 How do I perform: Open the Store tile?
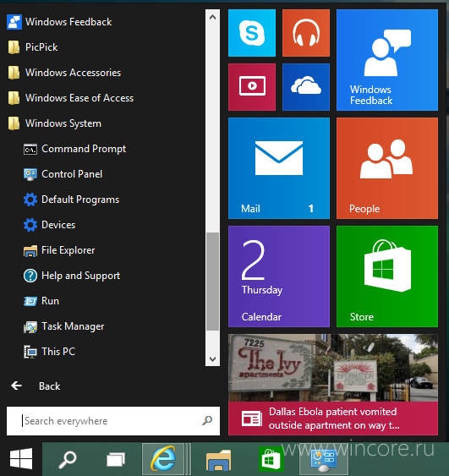[x=387, y=276]
